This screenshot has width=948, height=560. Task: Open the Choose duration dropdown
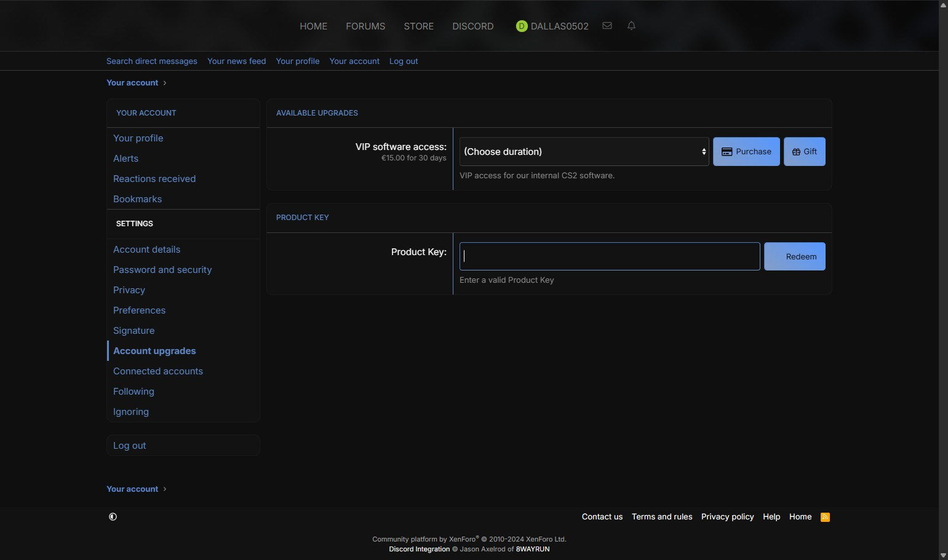(x=584, y=152)
